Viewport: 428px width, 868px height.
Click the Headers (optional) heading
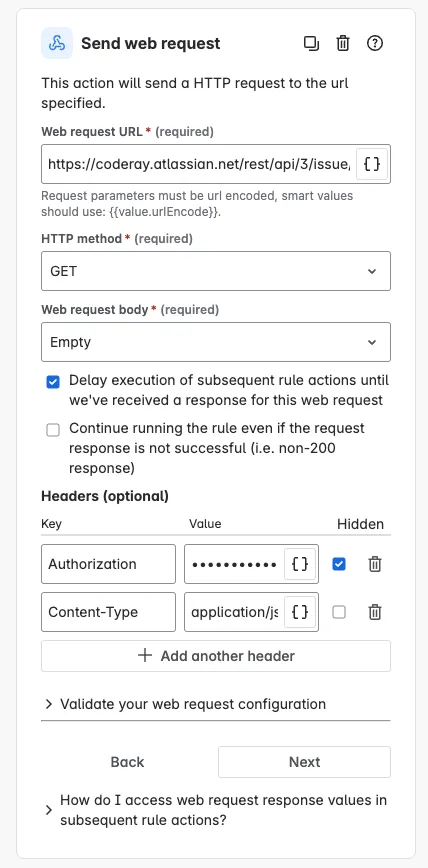click(105, 496)
